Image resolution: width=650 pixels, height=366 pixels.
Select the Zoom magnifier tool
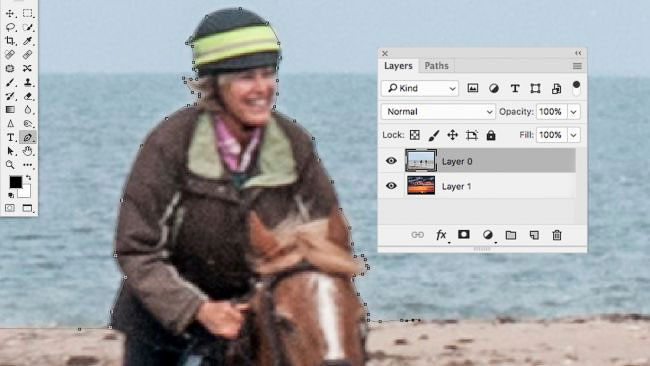(10, 165)
